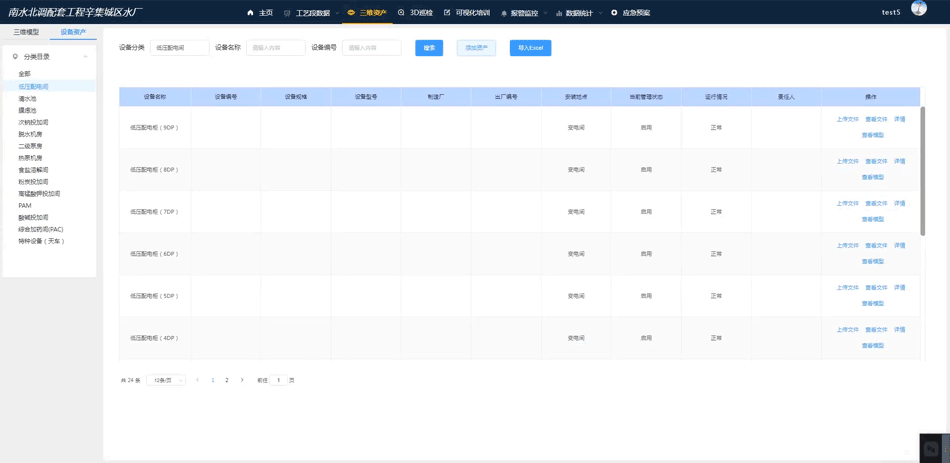Image resolution: width=950 pixels, height=463 pixels.
Task: Open the 12条/页 page size dropdown
Action: coord(166,380)
